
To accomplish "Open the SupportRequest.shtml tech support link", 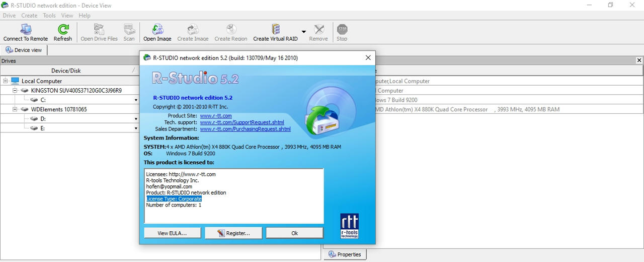I will point(242,122).
